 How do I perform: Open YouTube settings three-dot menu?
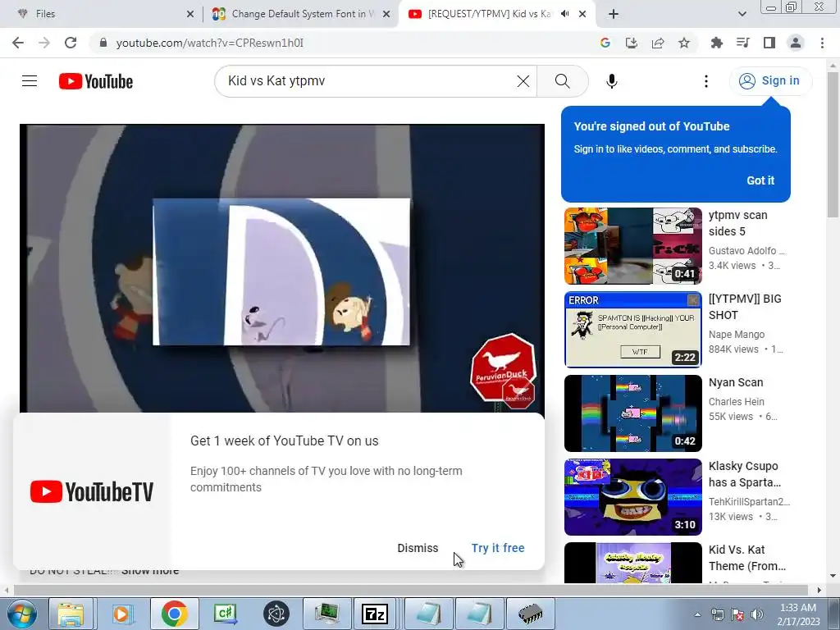[706, 81]
